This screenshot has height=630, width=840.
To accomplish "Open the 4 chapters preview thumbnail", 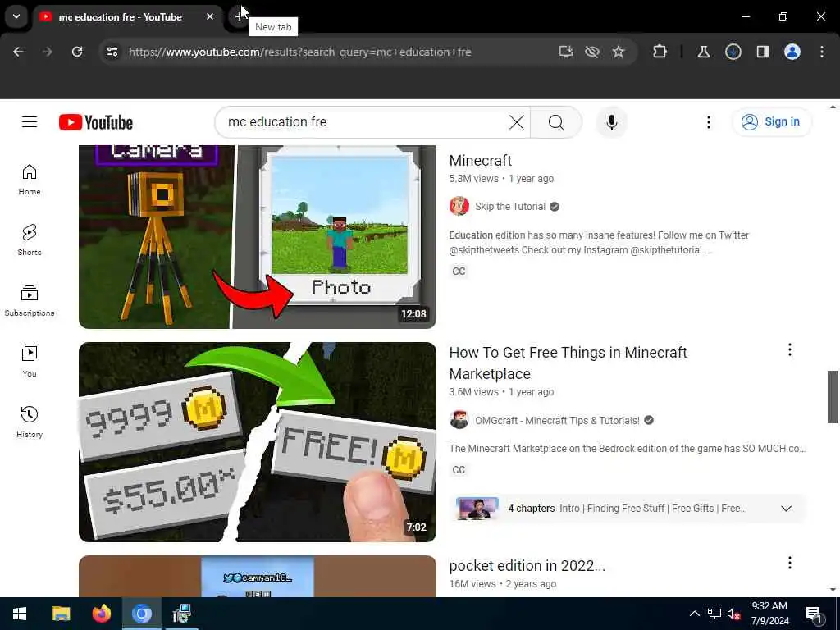I will [x=477, y=509].
